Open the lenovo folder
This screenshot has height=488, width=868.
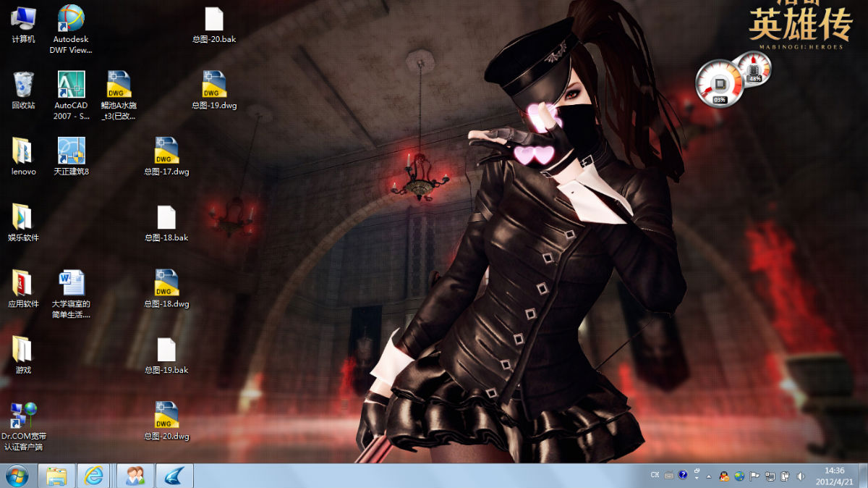(23, 156)
